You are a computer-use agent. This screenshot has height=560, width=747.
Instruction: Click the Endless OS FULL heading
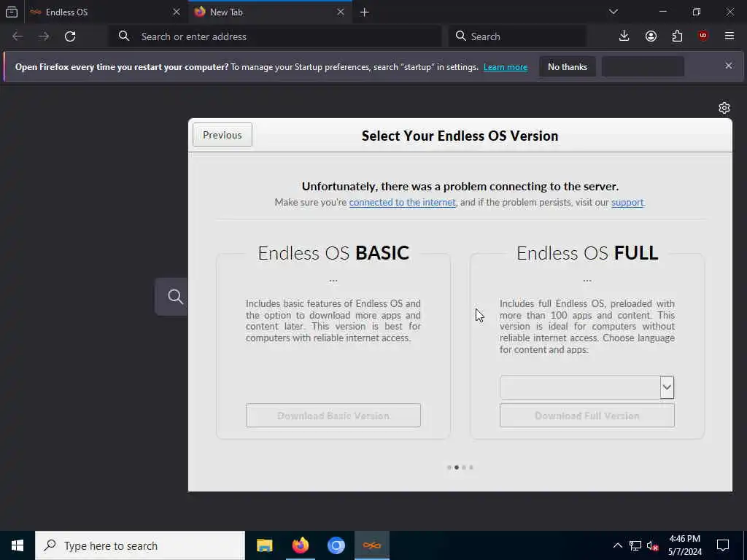[x=587, y=253]
